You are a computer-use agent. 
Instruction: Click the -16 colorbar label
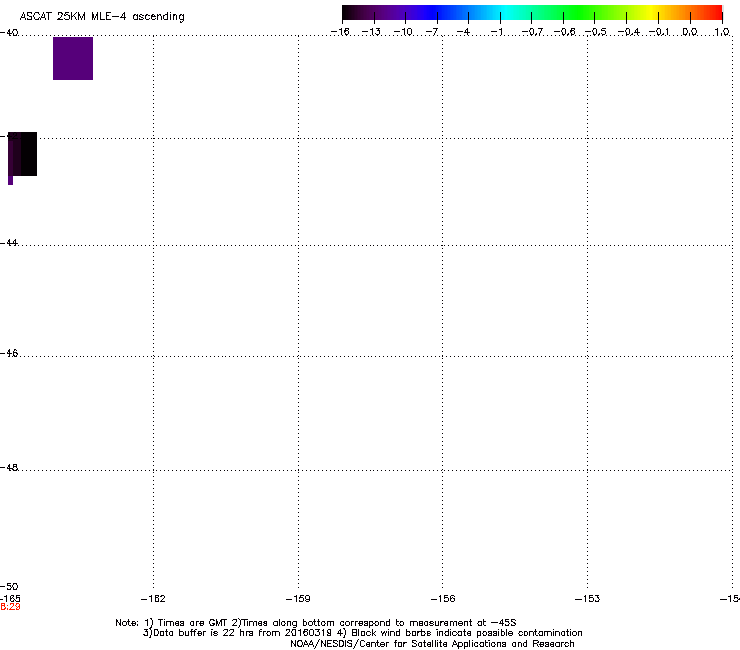340,32
